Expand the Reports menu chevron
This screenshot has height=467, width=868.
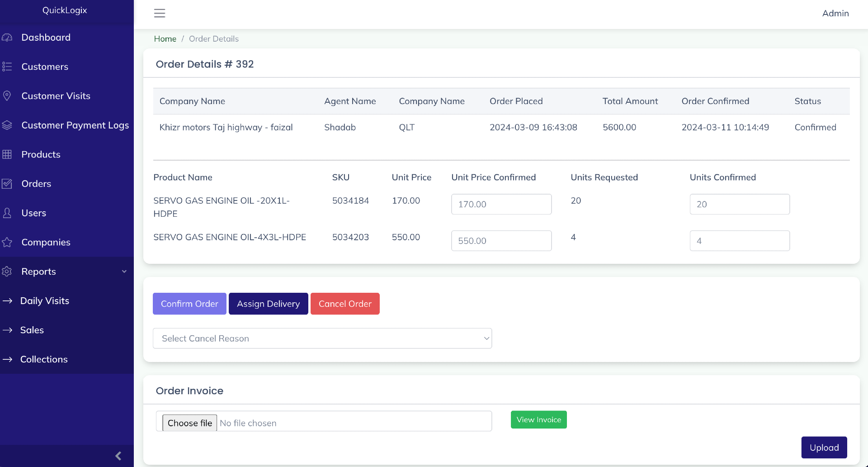[124, 272]
